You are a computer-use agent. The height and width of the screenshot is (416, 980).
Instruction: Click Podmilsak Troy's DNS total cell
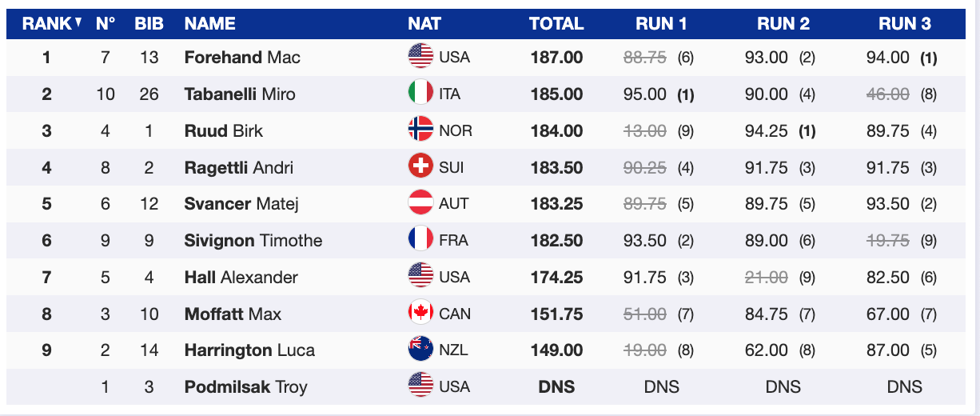[556, 387]
